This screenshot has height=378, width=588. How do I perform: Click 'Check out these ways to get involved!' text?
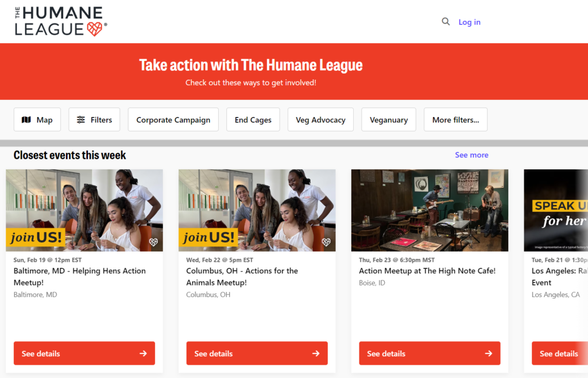pyautogui.click(x=251, y=83)
